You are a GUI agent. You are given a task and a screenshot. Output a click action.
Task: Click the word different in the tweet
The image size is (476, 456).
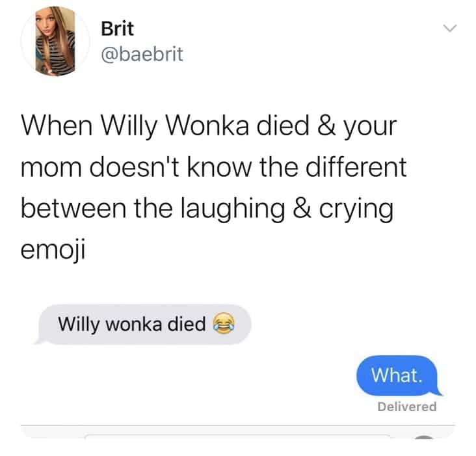[356, 167]
